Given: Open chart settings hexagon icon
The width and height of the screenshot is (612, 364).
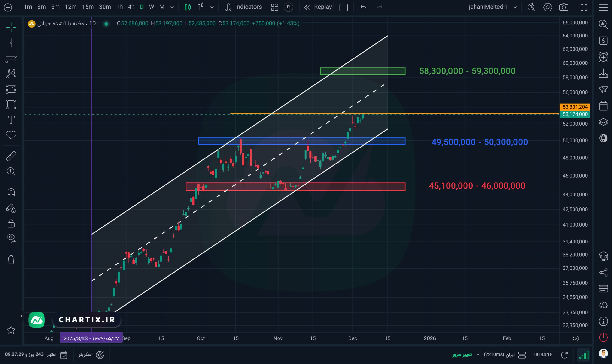Looking at the screenshot, I should click(x=547, y=7).
